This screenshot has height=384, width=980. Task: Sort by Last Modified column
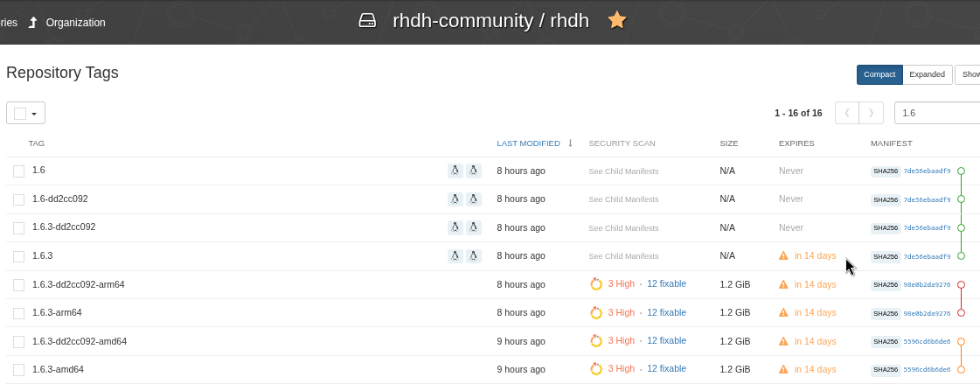(x=528, y=143)
